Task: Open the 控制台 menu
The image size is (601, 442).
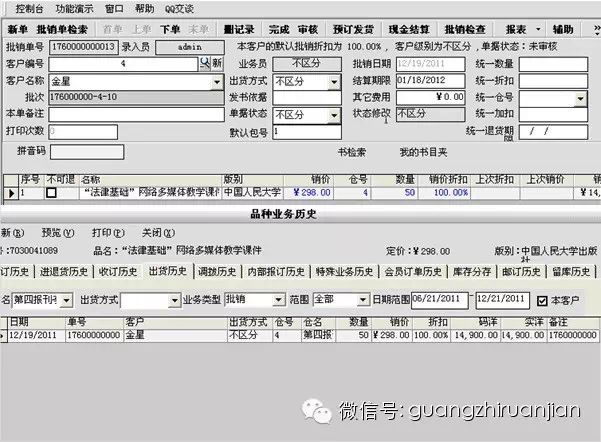Action: [29, 9]
